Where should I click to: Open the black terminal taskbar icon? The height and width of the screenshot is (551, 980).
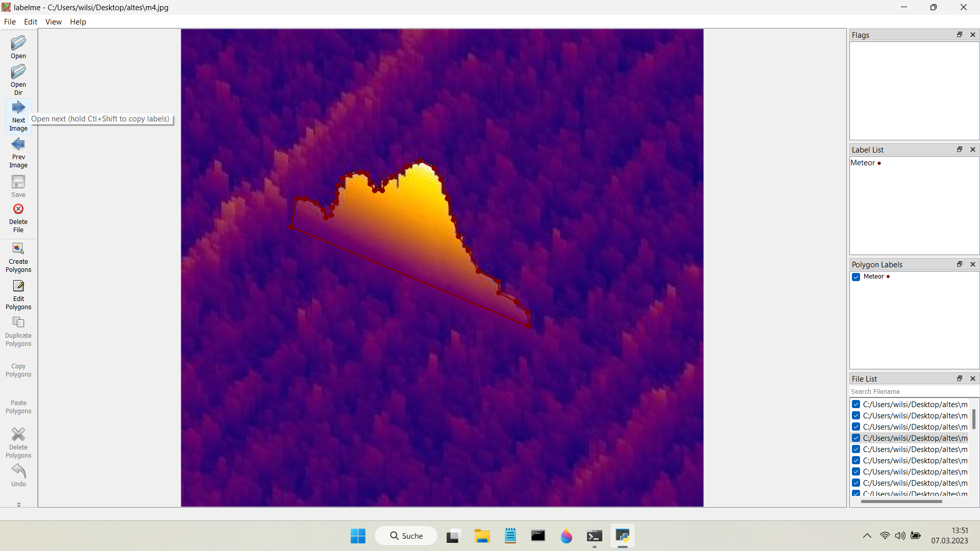tap(538, 536)
